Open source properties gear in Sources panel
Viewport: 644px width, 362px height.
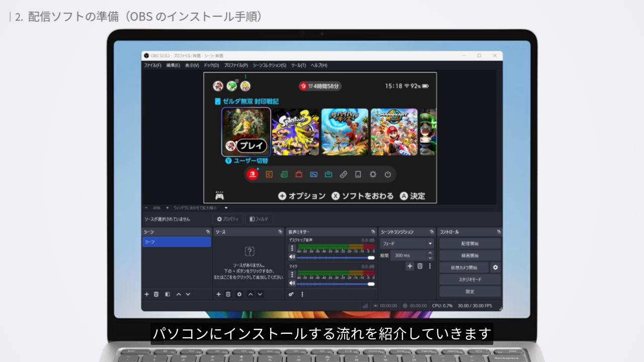pos(239,294)
